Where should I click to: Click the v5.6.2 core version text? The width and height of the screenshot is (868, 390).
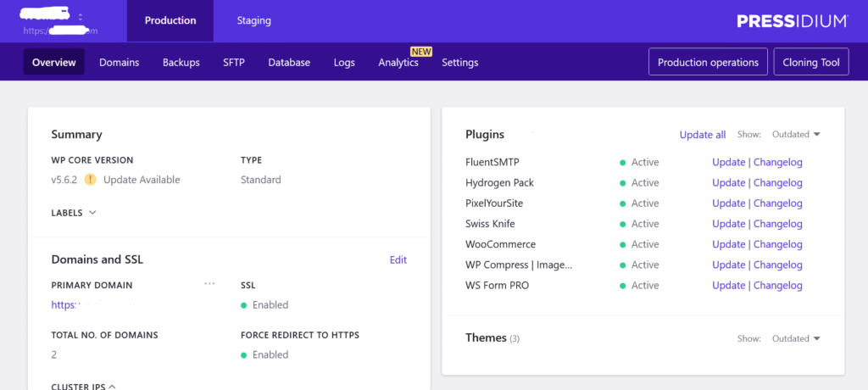(x=64, y=180)
